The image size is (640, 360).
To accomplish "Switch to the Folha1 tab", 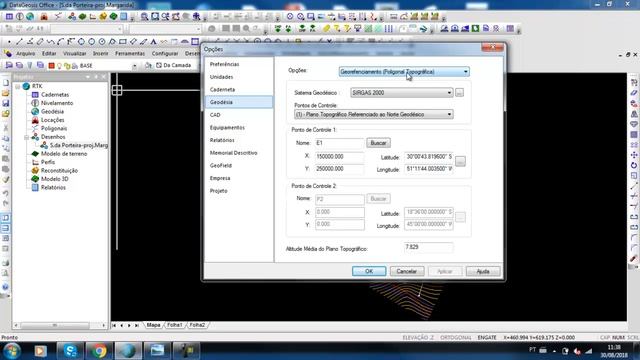I will (175, 325).
